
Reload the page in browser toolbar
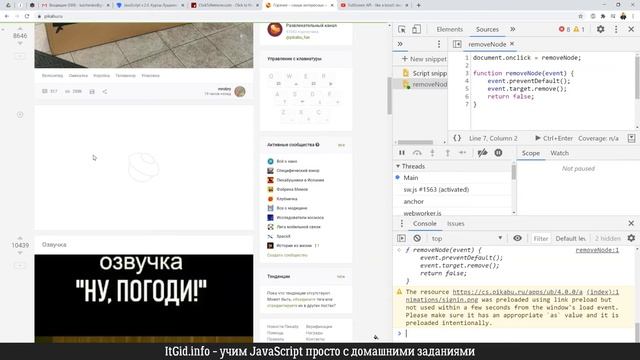(x=27, y=16)
